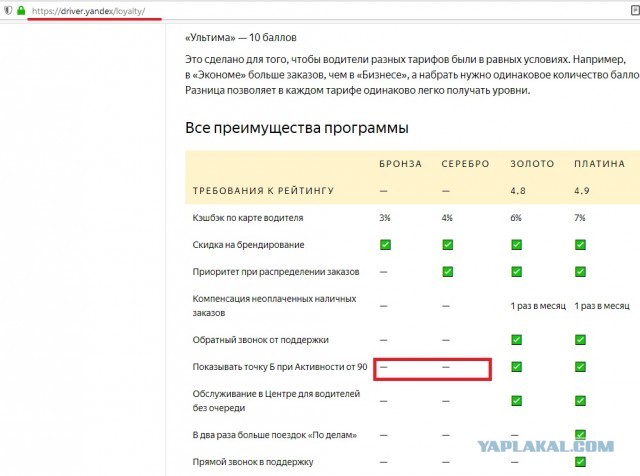Viewport: 640px width, 476px height.
Task: Open the reader view icon in address bar
Action: (636, 11)
